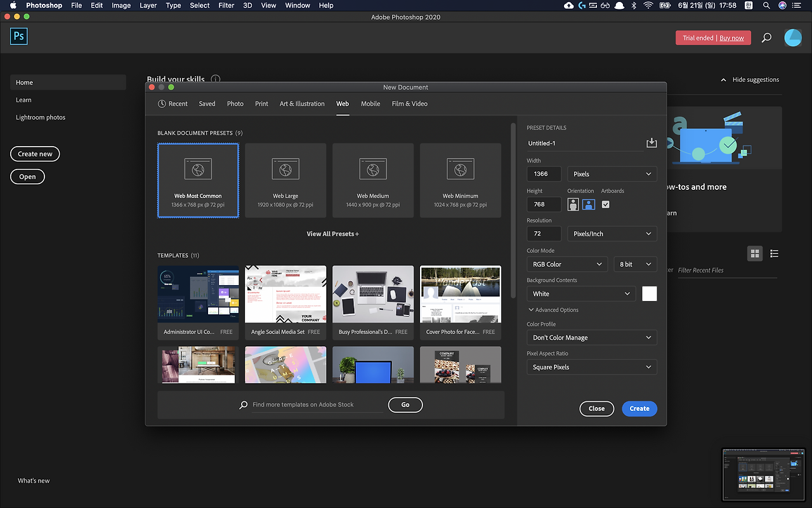Click the Height input field

pyautogui.click(x=544, y=204)
